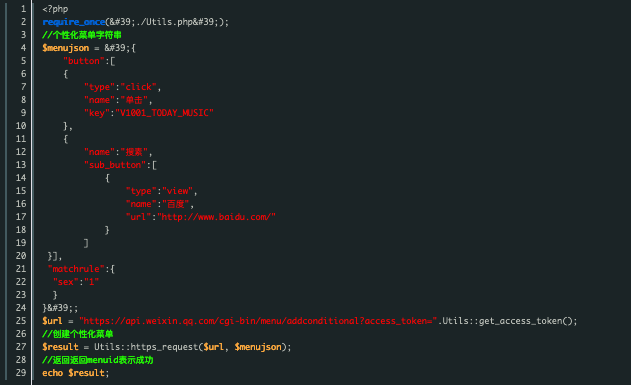631x385 pixels.
Task: Click the api.weixin.qq.com URL string
Action: pos(258,321)
